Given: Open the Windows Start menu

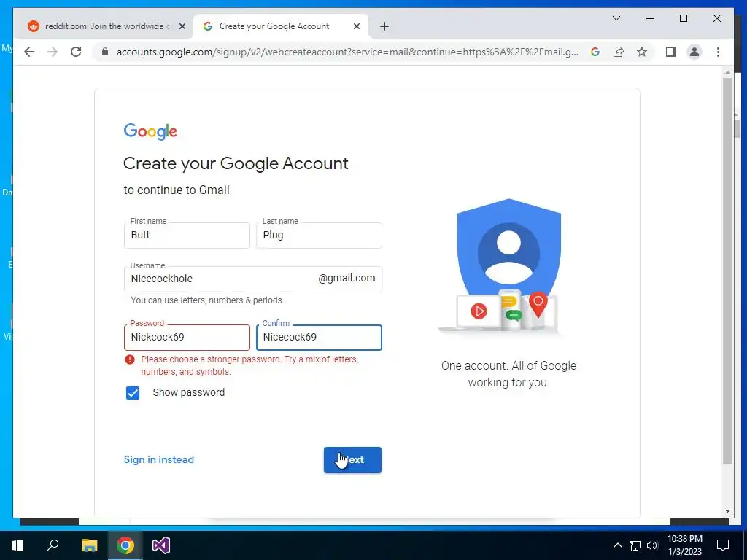Looking at the screenshot, I should [18, 545].
